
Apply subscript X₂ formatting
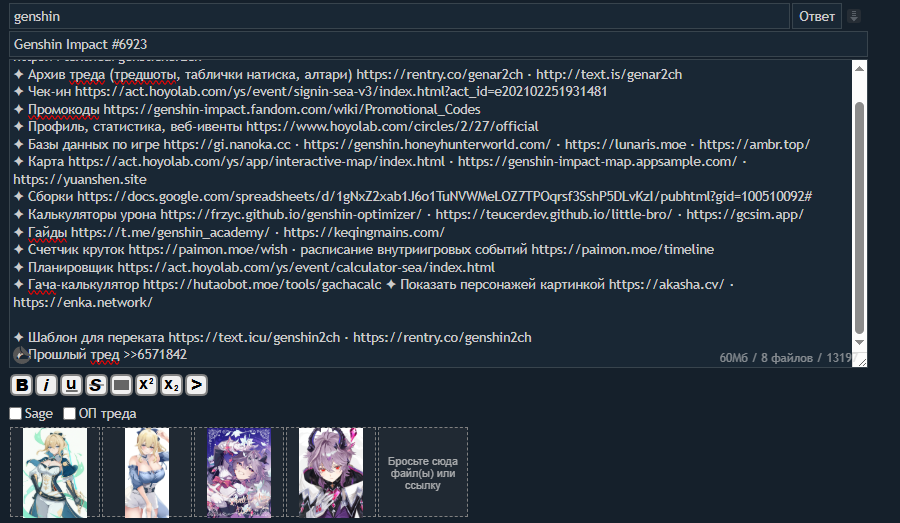[171, 385]
